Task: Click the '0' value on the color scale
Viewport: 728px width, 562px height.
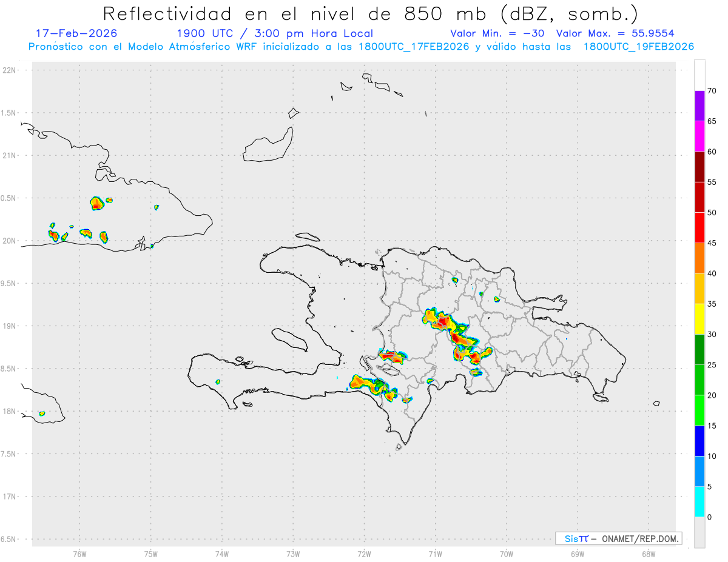Action: pos(709,517)
